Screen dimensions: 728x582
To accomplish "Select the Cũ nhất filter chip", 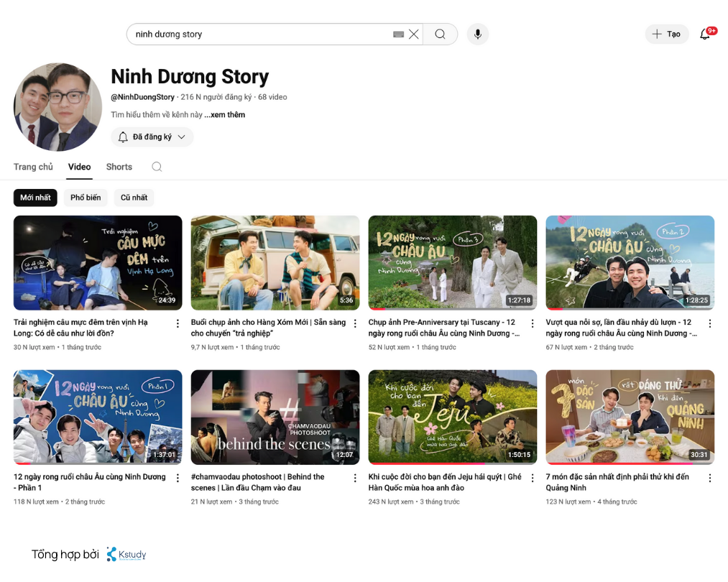I will (134, 197).
